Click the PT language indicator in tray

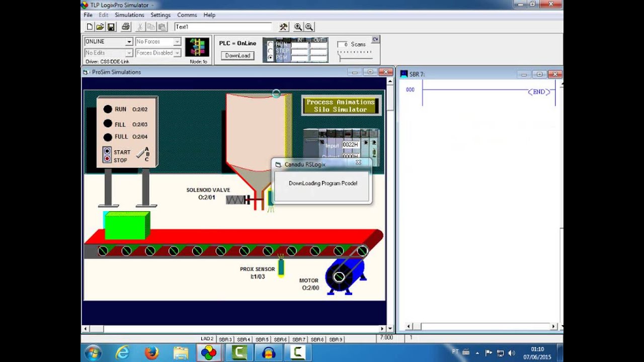pos(455,352)
